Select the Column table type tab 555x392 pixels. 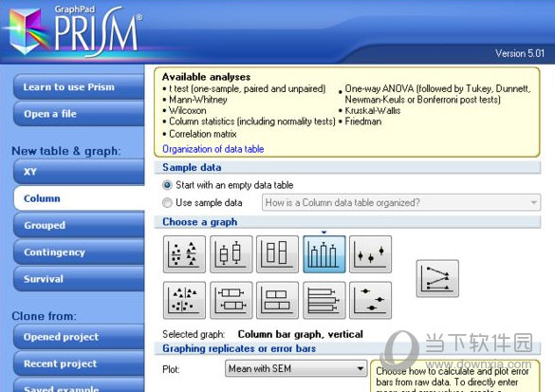coord(79,198)
